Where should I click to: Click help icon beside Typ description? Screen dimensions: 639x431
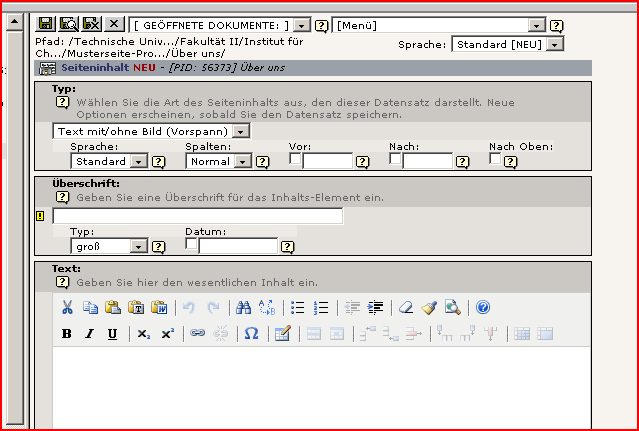point(62,103)
